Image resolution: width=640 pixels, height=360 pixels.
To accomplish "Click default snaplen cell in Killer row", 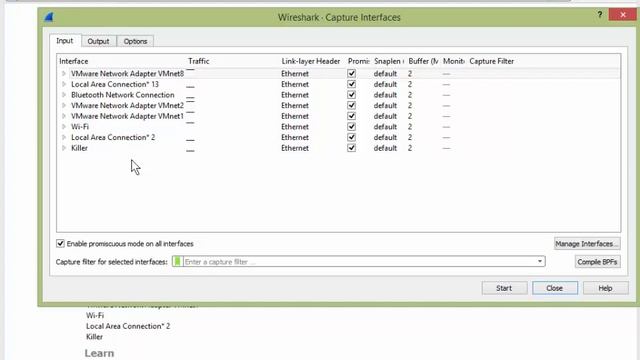I will point(385,148).
